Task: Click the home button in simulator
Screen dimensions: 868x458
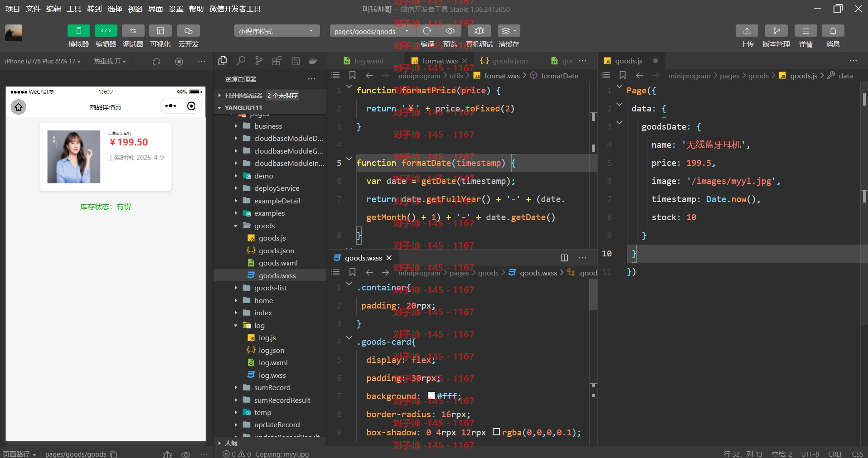Action: pyautogui.click(x=19, y=107)
